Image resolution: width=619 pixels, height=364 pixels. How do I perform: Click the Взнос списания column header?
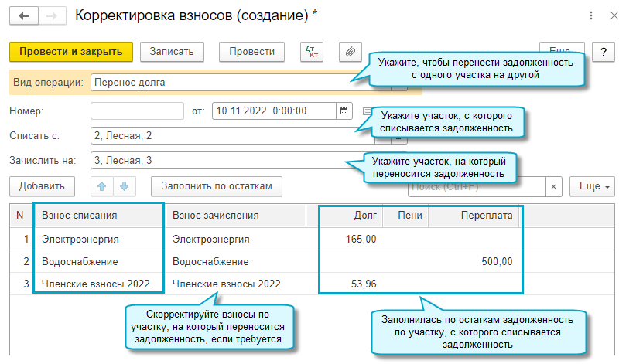(99, 216)
